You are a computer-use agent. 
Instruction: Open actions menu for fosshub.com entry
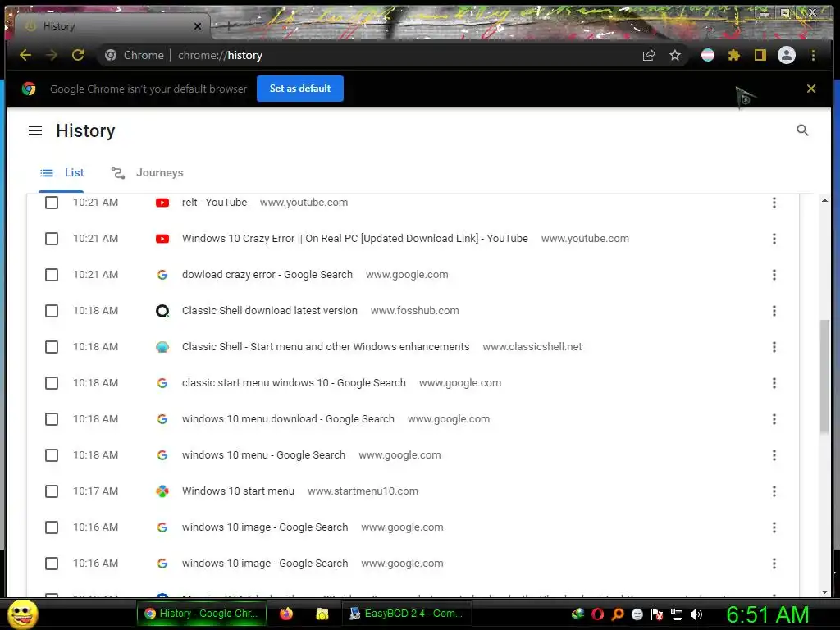click(x=774, y=311)
